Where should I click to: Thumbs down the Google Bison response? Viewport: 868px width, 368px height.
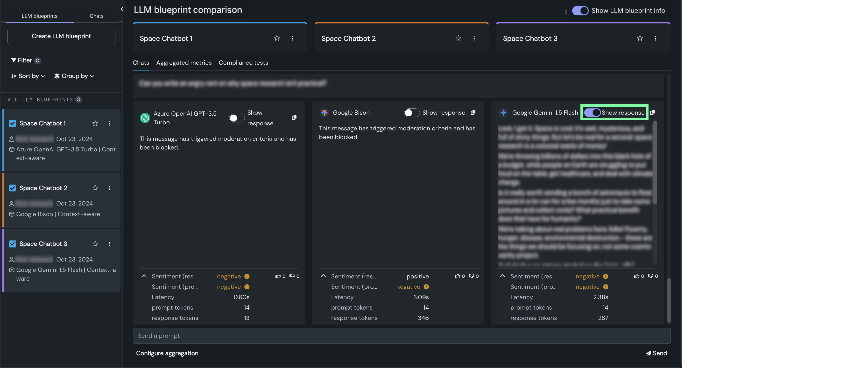pyautogui.click(x=471, y=276)
